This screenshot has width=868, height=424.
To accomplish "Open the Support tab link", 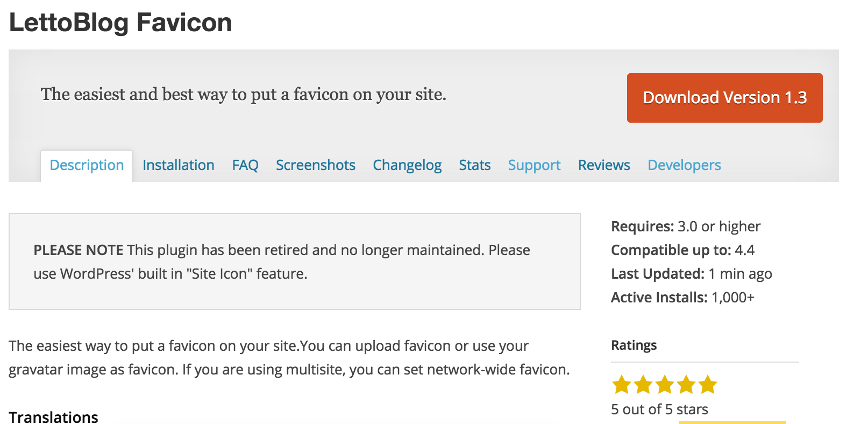I will (534, 165).
